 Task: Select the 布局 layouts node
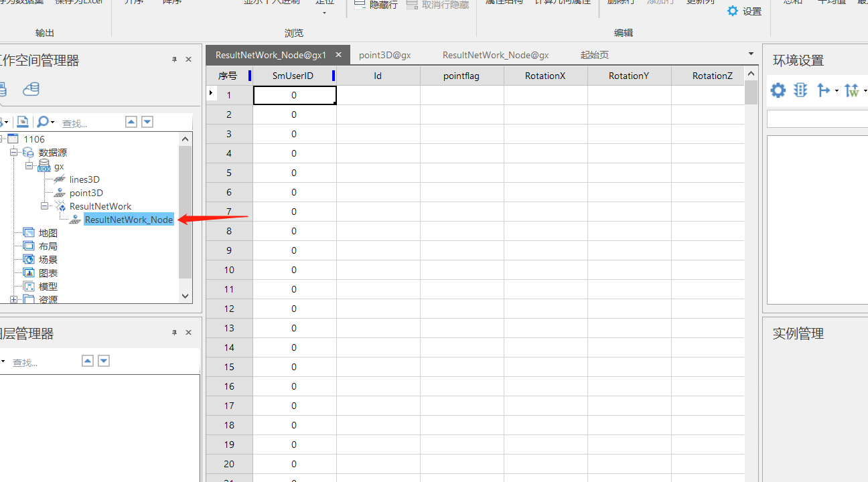pyautogui.click(x=48, y=246)
